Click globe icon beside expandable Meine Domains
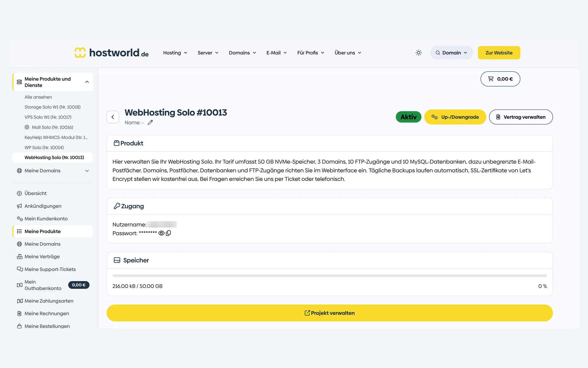 [19, 171]
